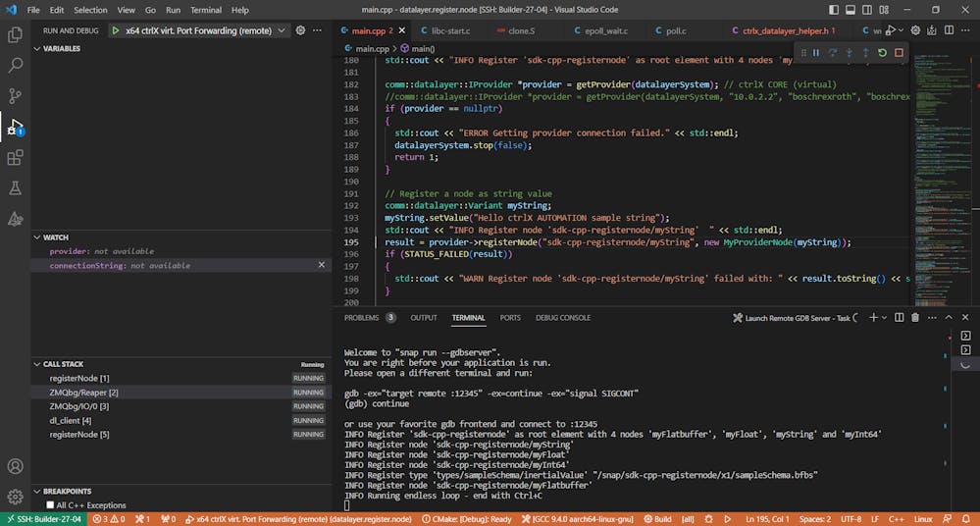The width and height of the screenshot is (980, 526).
Task: Enable the All C++ Exceptions breakpoint checkbox
Action: tap(49, 505)
